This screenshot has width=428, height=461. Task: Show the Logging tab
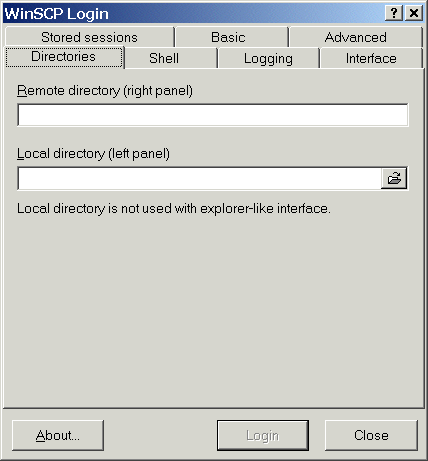268,58
